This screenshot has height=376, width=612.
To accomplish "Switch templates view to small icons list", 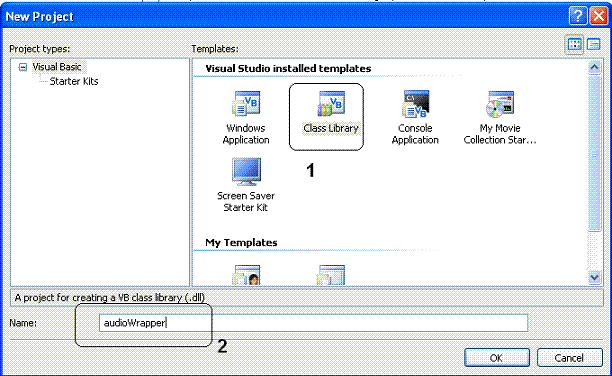I will coord(594,45).
